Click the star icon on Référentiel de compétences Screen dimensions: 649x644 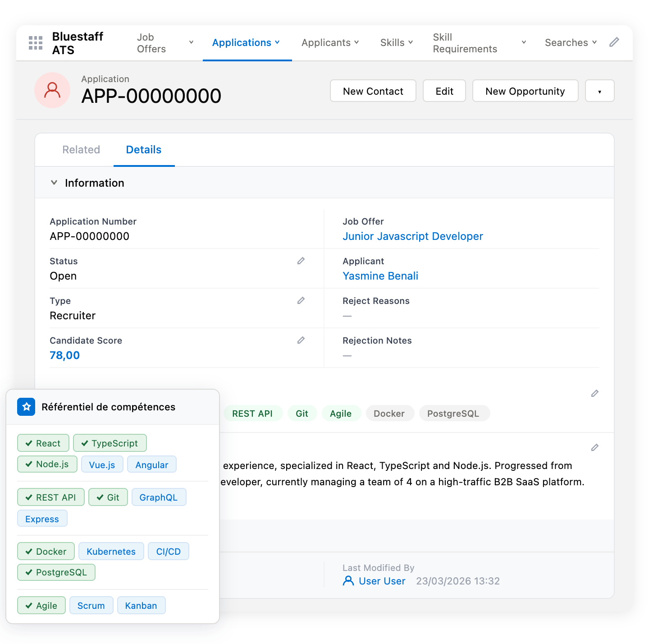[26, 406]
